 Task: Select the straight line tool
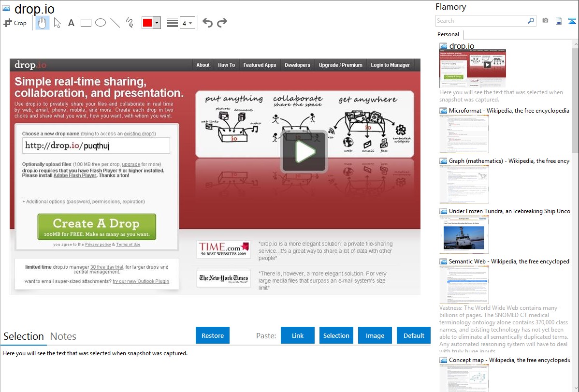click(x=115, y=23)
